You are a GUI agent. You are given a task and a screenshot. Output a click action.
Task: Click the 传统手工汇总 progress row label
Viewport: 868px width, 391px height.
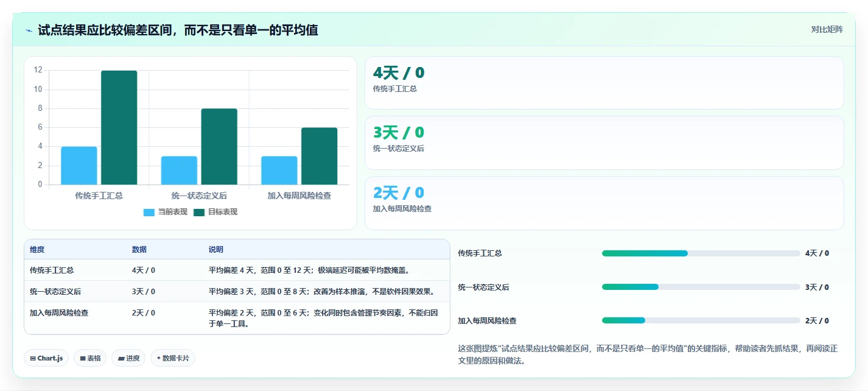(480, 253)
